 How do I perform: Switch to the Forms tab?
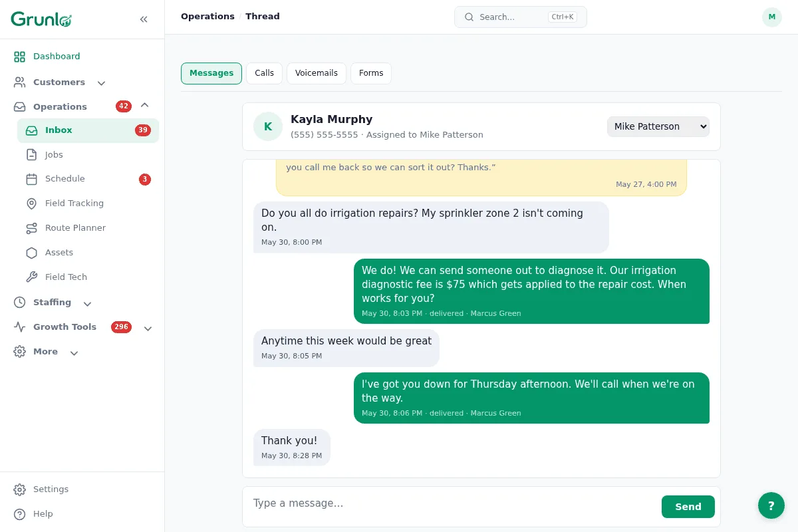[371, 73]
